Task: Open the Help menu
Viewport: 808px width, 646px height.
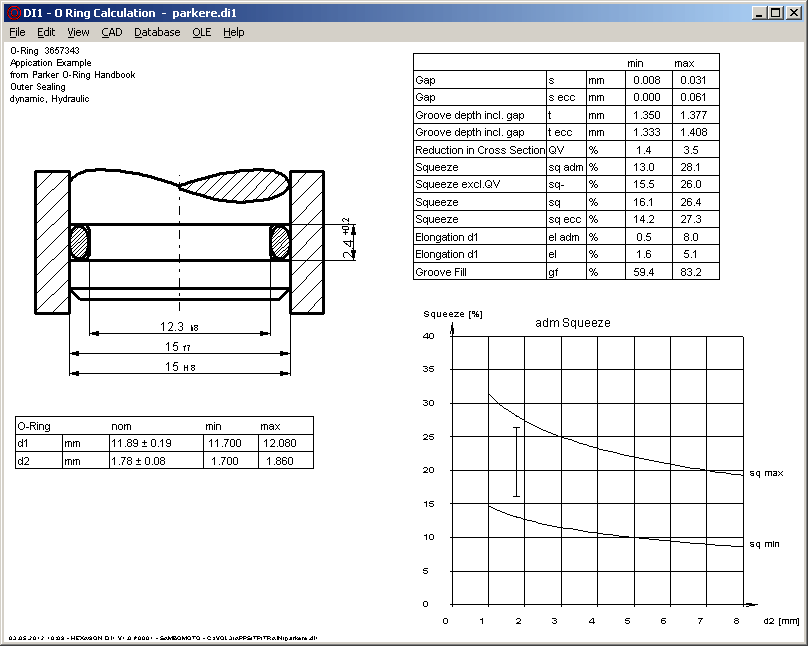Action: tap(233, 32)
